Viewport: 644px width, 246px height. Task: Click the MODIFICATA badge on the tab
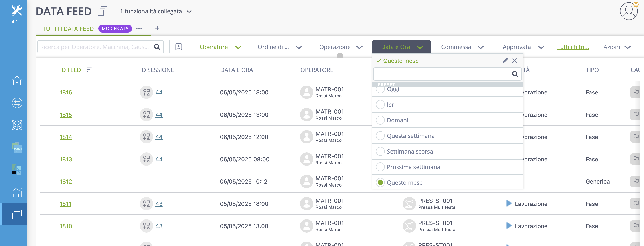click(115, 29)
